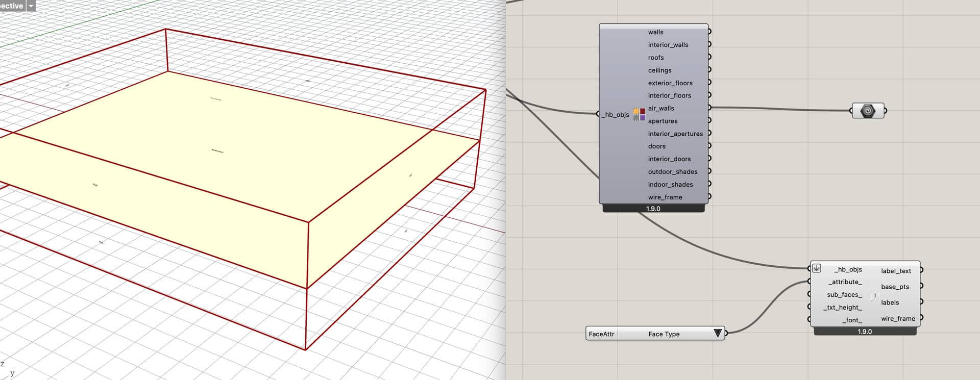Click the air_walls output port
980x380 pixels.
coord(709,108)
